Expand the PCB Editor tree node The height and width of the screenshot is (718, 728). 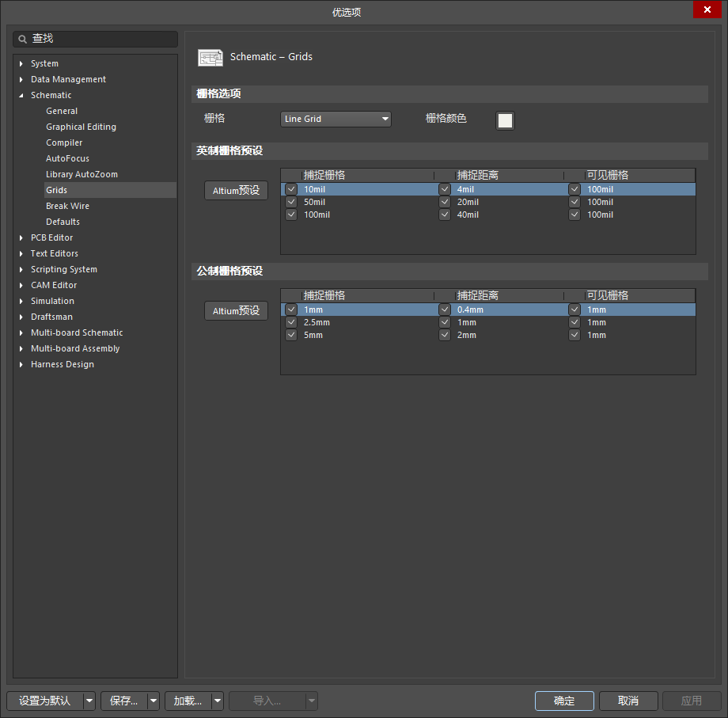[21, 237]
